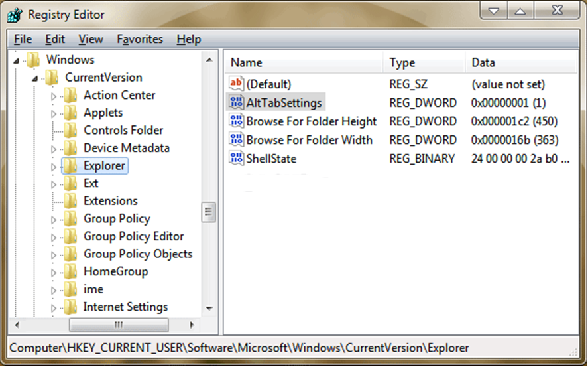Click the Browse For Folder Height value icon
The height and width of the screenshot is (367, 588).
coord(236,121)
